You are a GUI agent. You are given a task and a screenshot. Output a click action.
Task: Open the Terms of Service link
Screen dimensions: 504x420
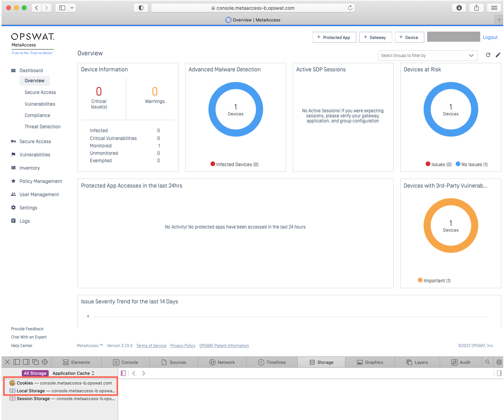click(x=151, y=346)
